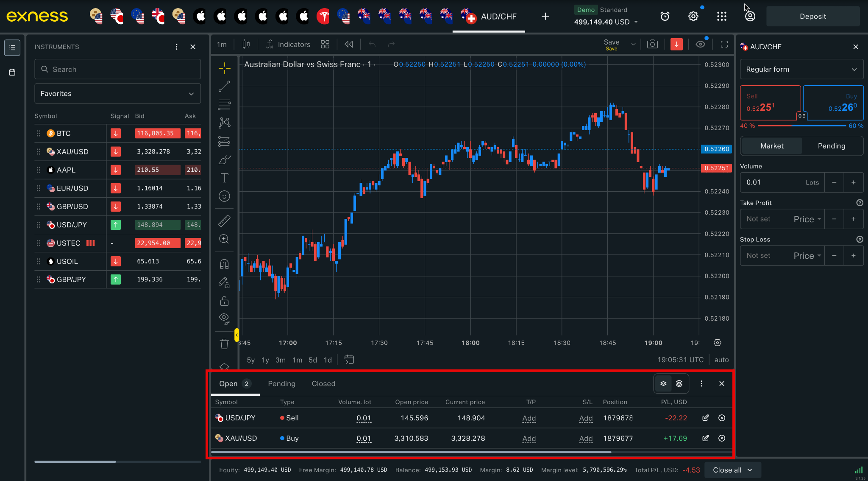Open the Indicators menu

pyautogui.click(x=288, y=44)
